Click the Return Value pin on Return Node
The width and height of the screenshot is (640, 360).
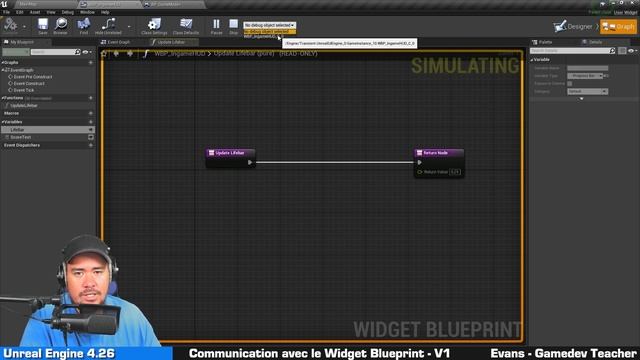coord(420,172)
